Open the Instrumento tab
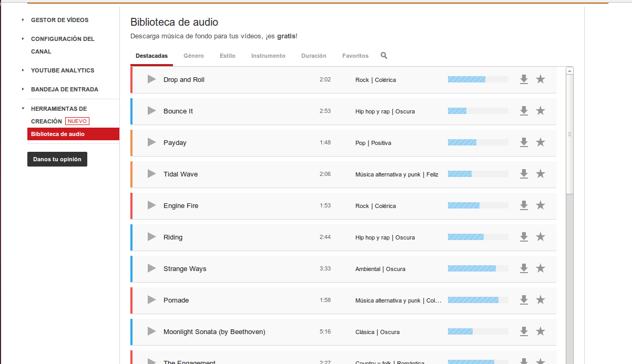Image resolution: width=632 pixels, height=364 pixels. click(x=268, y=56)
